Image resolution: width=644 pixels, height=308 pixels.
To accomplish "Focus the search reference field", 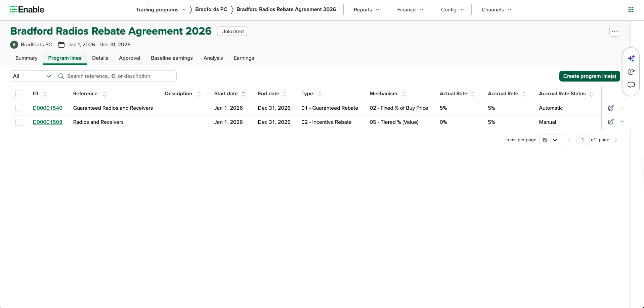I will coord(116,76).
